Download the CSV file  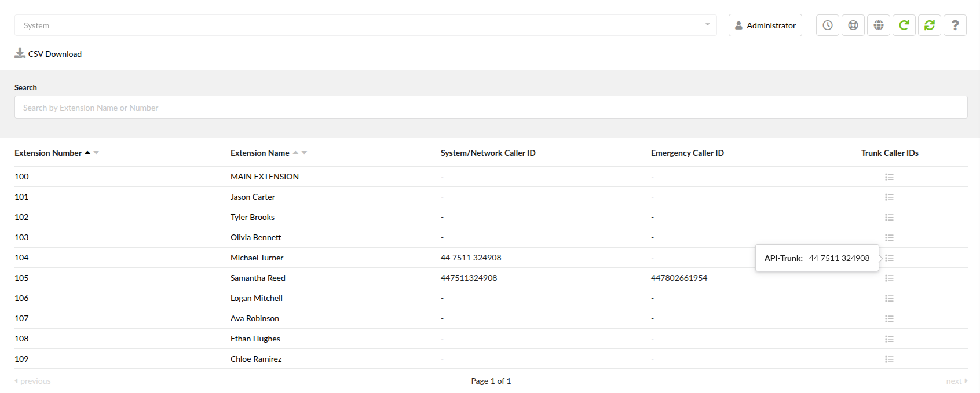click(x=48, y=54)
